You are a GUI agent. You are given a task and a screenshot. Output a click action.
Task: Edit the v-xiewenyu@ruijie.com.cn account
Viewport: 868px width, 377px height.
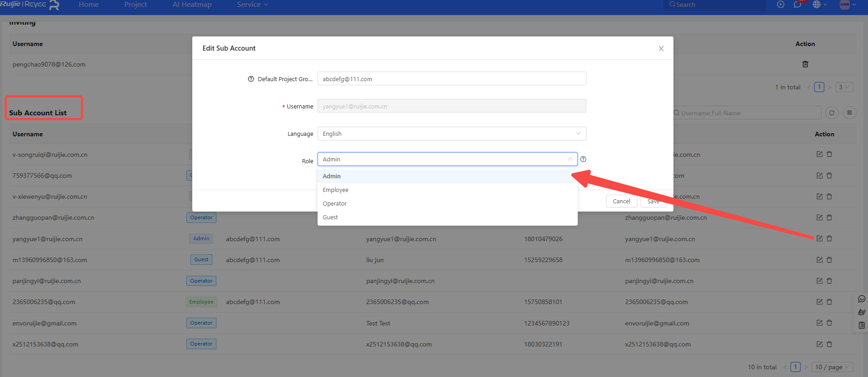(x=819, y=196)
